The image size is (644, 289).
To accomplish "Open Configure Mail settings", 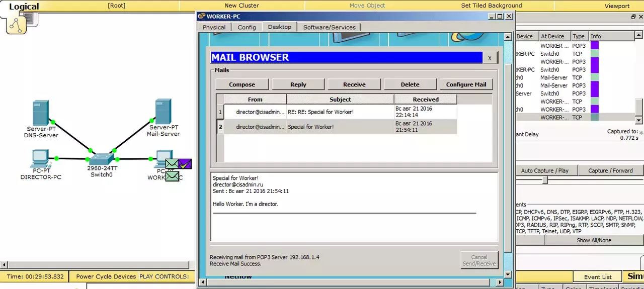I will 466,84.
